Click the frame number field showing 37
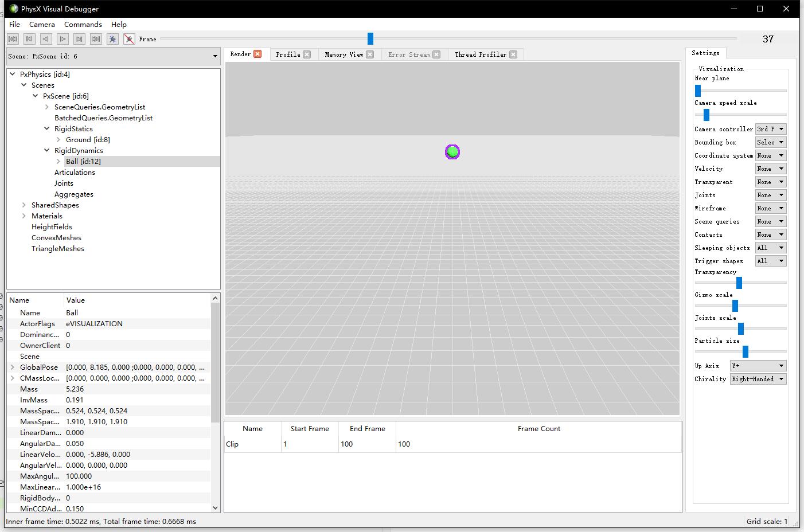Viewport: 804px width, 532px height. (768, 39)
